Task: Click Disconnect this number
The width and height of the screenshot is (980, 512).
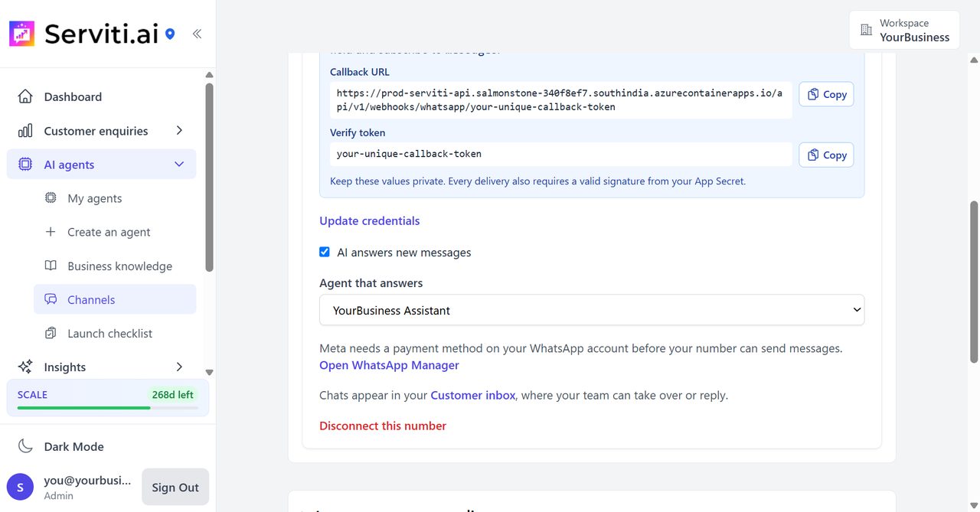Action: [x=383, y=426]
